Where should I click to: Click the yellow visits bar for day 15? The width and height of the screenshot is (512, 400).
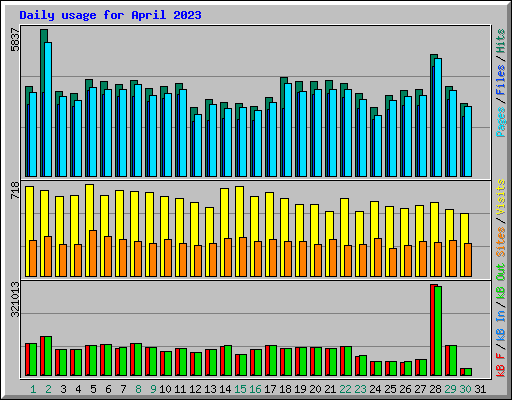239,212
